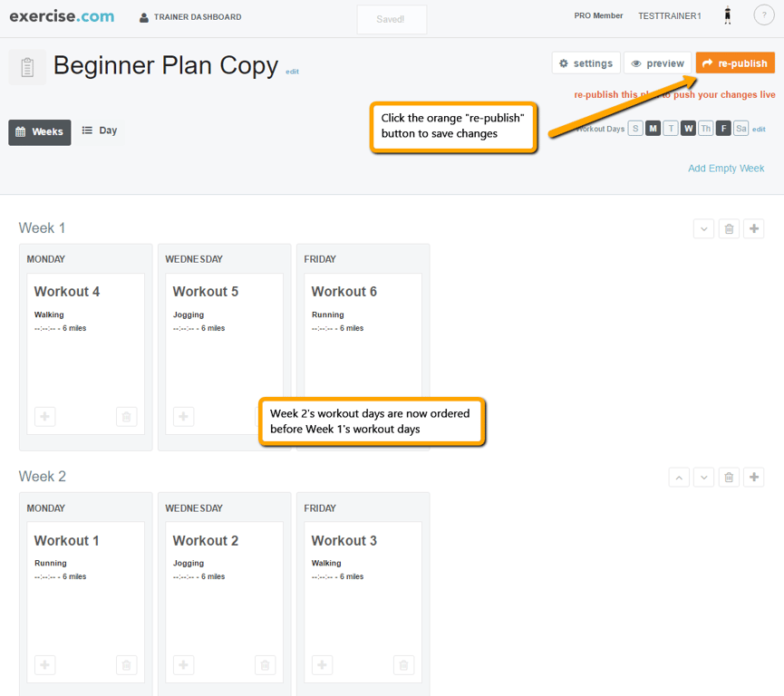Turn on Saturday workout day

pyautogui.click(x=740, y=129)
